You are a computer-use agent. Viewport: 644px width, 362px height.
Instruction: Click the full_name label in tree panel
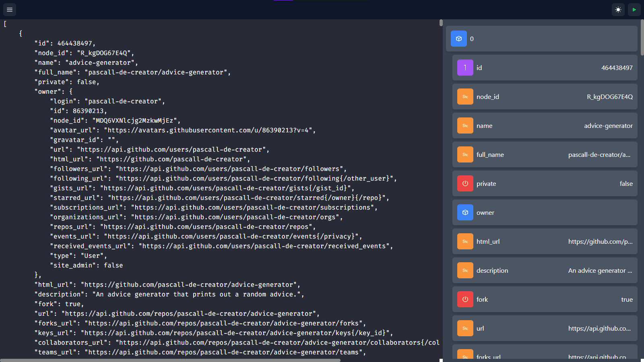point(490,154)
